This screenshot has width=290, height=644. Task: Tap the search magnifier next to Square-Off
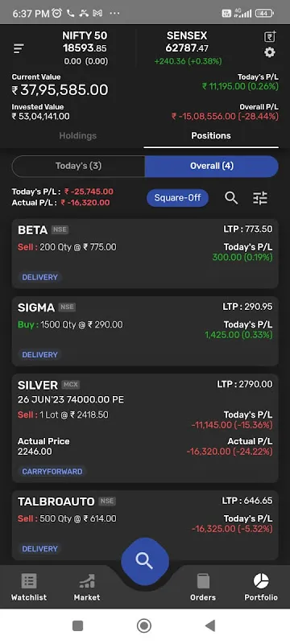[x=231, y=198]
